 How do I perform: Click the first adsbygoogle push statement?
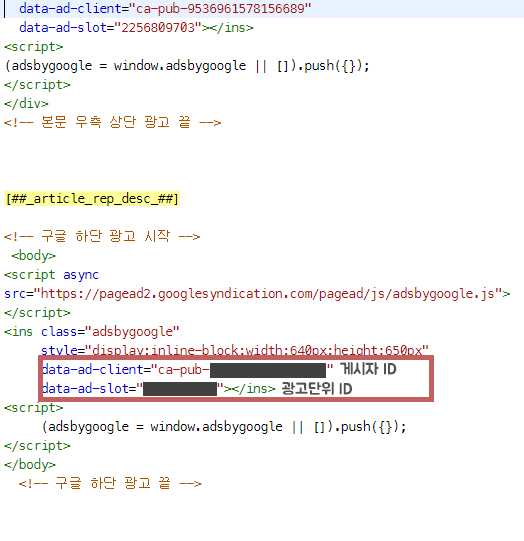point(187,66)
